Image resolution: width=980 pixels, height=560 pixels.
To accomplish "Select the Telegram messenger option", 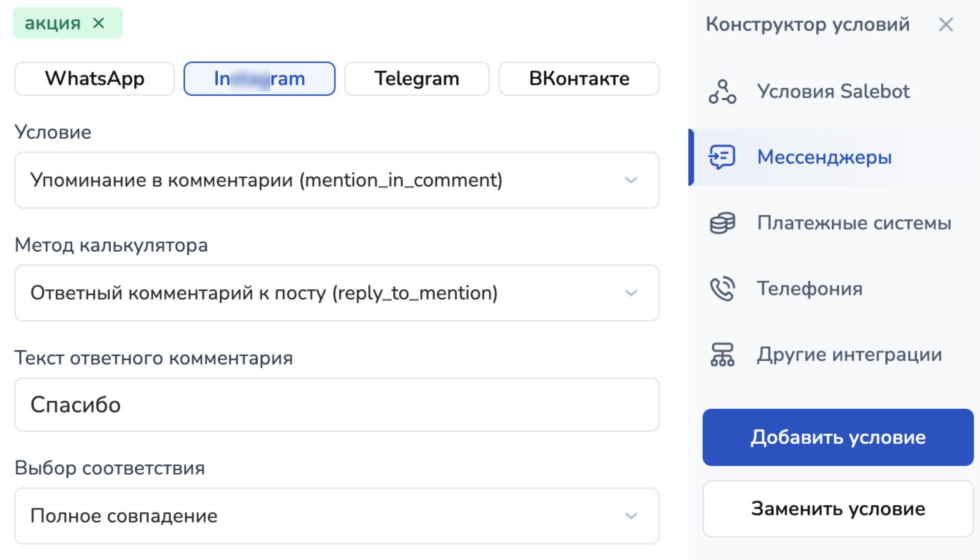I will (x=417, y=78).
